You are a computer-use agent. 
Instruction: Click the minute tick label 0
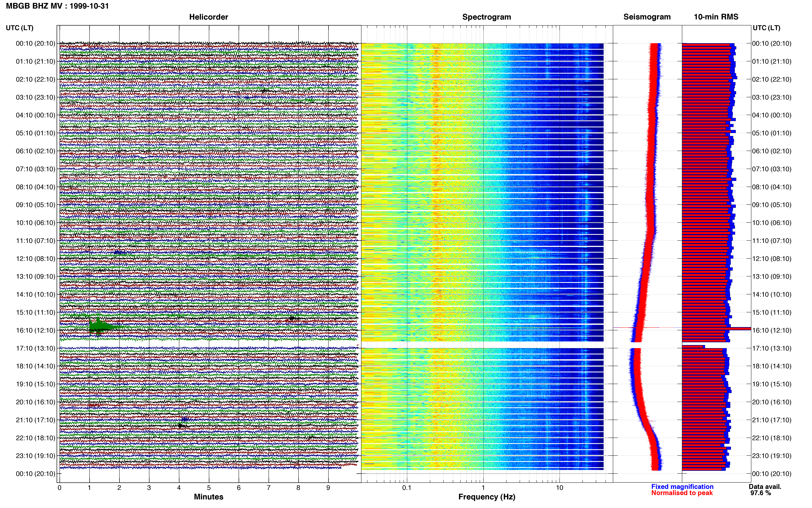click(x=59, y=488)
